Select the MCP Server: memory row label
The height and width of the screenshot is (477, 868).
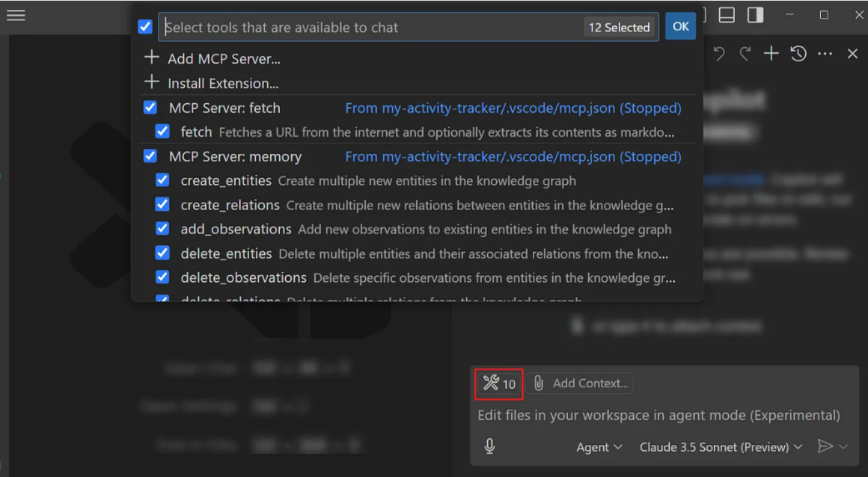coord(235,156)
